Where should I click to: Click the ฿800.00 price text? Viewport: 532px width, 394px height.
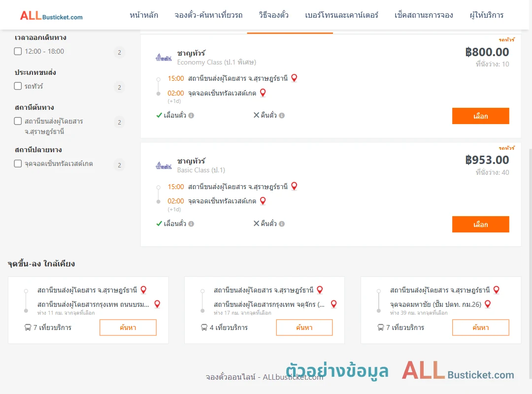pos(487,52)
